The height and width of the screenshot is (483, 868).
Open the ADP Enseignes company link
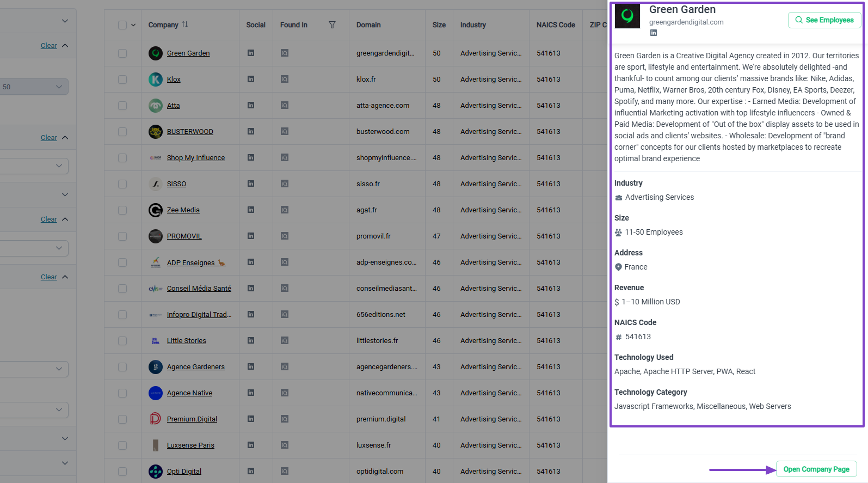point(196,262)
